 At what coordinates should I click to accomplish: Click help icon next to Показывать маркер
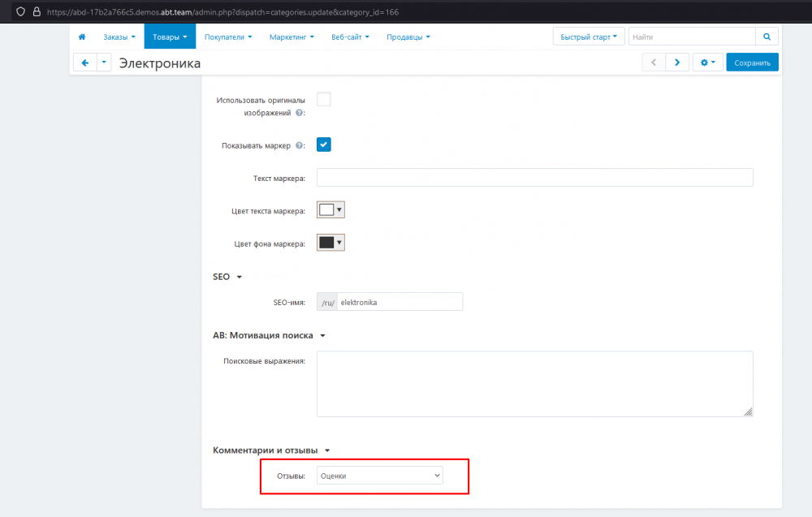coord(300,146)
